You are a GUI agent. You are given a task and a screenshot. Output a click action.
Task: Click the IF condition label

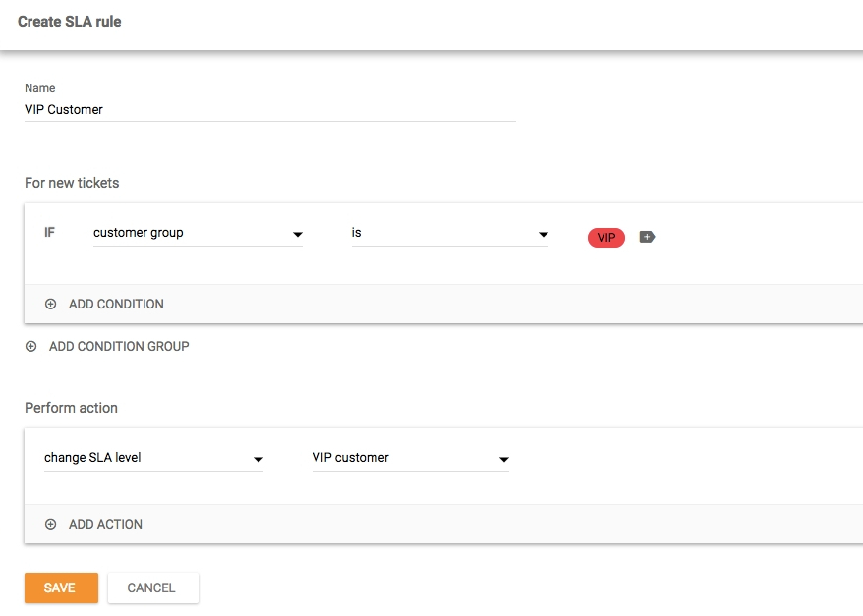pyautogui.click(x=50, y=233)
